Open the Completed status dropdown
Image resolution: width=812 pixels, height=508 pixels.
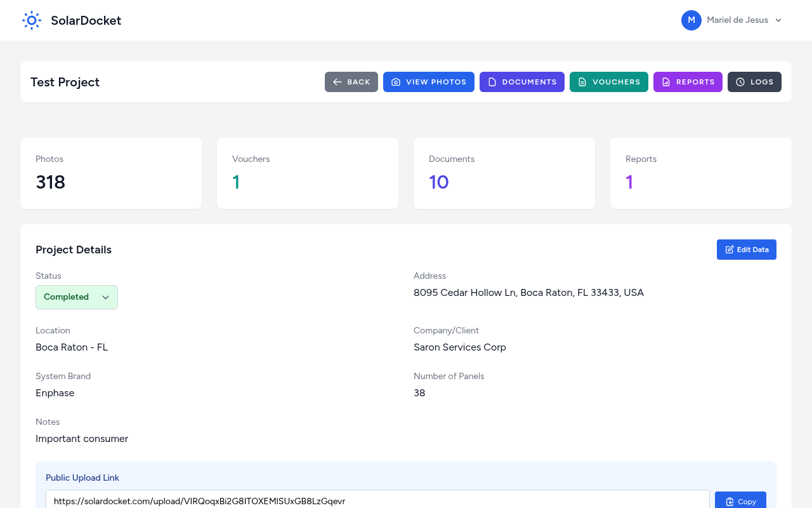click(x=76, y=297)
